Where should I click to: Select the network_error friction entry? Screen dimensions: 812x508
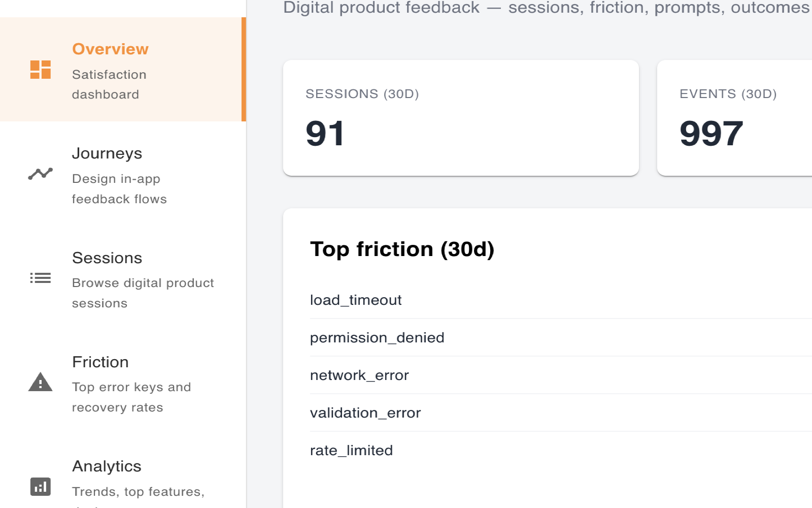coord(561,375)
